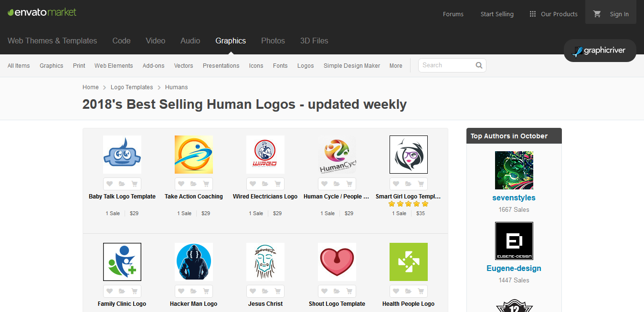The image size is (644, 312).
Task: Open the Humans breadcrumb link
Action: click(177, 87)
